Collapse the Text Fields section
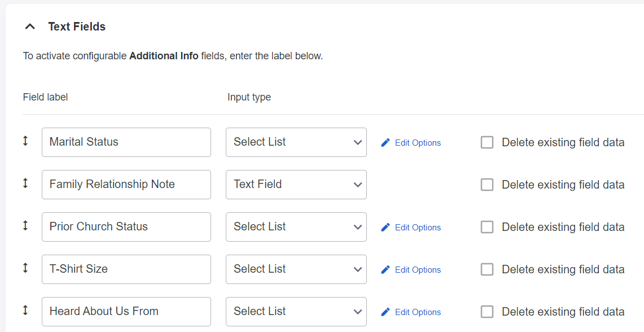 tap(30, 27)
